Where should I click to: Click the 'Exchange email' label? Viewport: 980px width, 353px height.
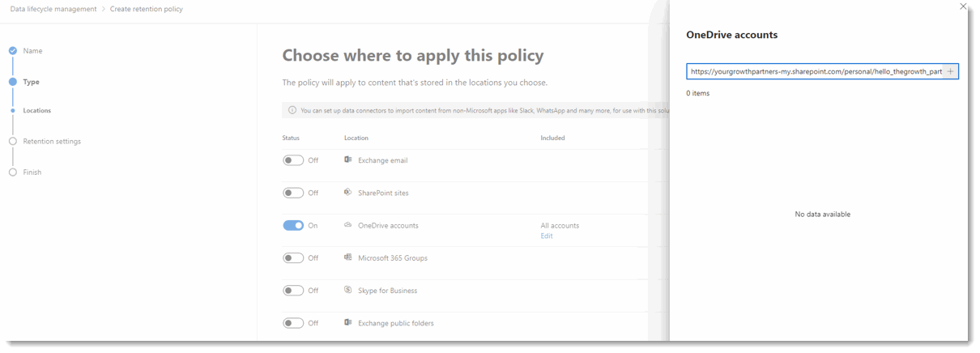382,160
